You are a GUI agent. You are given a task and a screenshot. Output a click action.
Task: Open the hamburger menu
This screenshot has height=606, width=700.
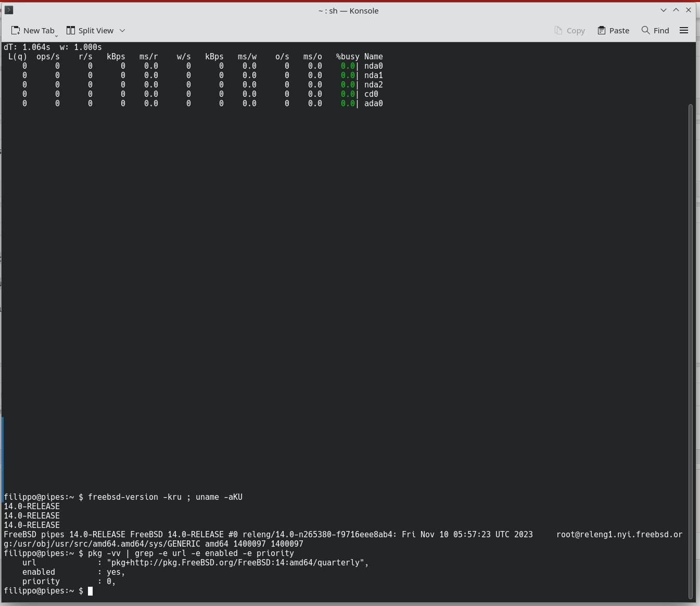tap(684, 31)
